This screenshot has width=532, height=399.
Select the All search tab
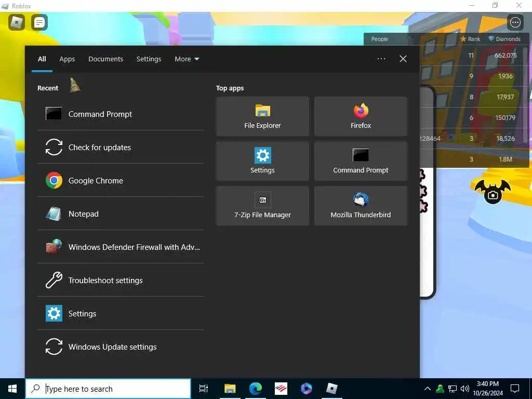(x=42, y=59)
